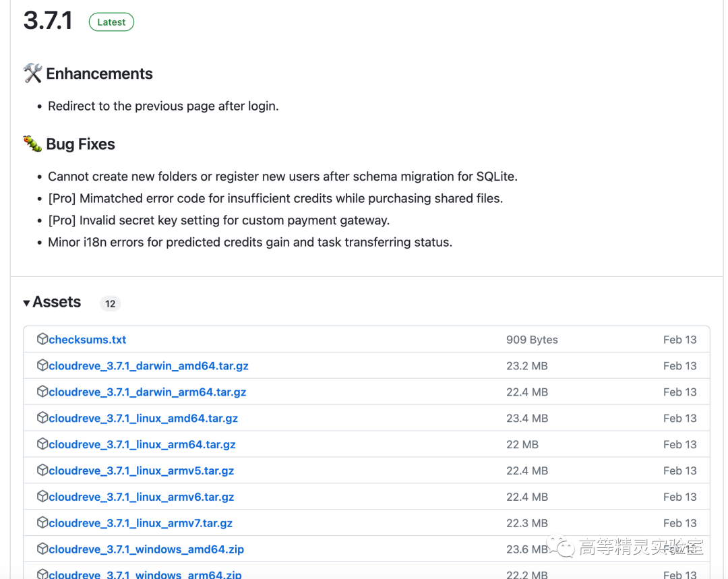Viewport: 728px width, 579px height.
Task: Download cloudreve_3.7.1_windows_amd64.zip
Action: point(146,550)
